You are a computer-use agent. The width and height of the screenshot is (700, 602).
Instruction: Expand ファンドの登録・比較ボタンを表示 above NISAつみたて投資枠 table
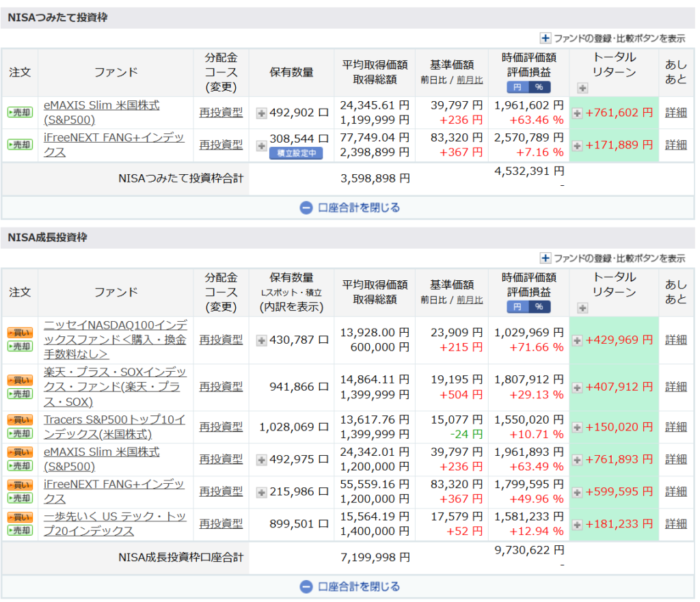[x=613, y=38]
